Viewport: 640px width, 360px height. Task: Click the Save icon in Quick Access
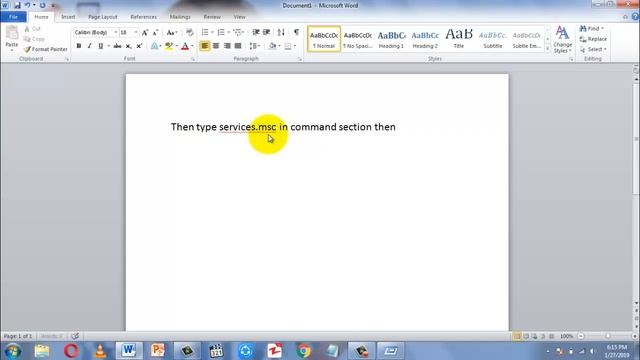17,5
